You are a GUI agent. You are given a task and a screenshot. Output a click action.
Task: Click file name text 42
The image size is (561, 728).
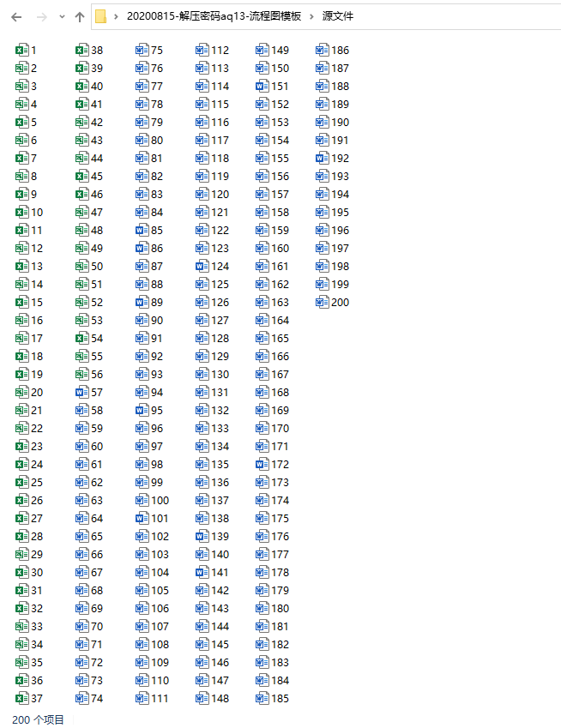(x=97, y=122)
